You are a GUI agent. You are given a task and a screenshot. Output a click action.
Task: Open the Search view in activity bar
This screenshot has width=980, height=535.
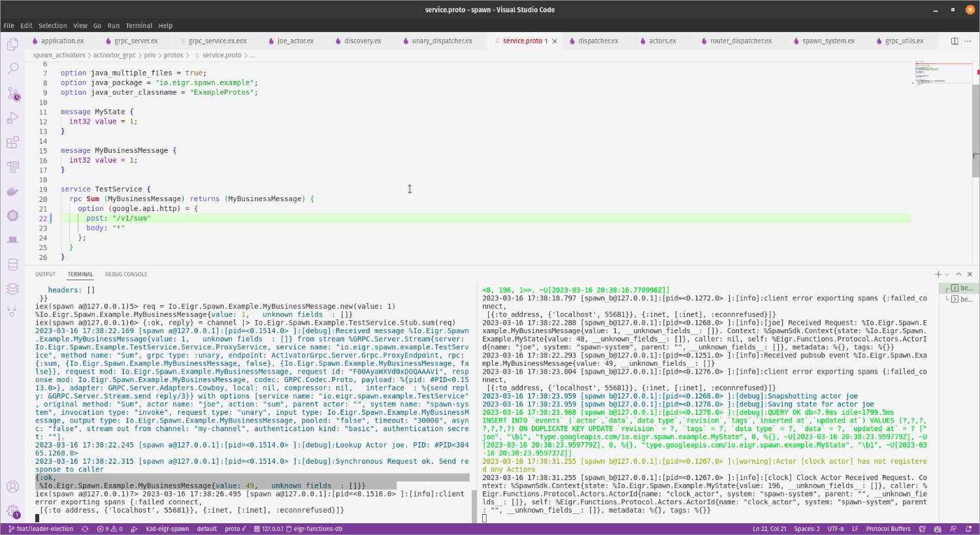coord(12,69)
